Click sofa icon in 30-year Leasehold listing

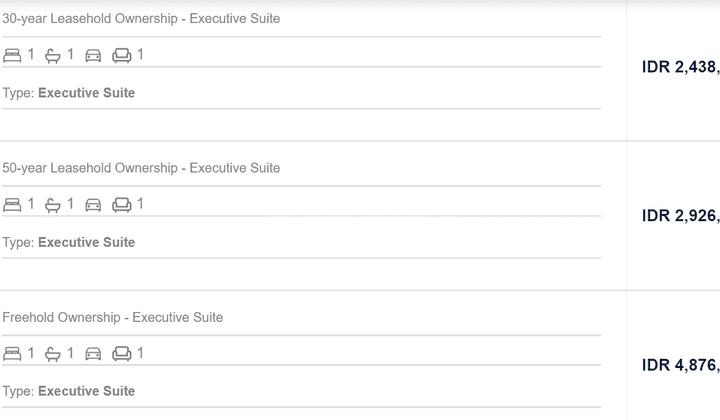(122, 56)
